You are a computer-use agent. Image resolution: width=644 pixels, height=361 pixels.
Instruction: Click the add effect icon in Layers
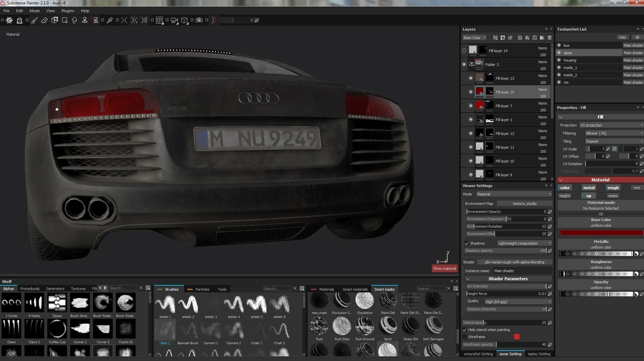tap(495, 38)
